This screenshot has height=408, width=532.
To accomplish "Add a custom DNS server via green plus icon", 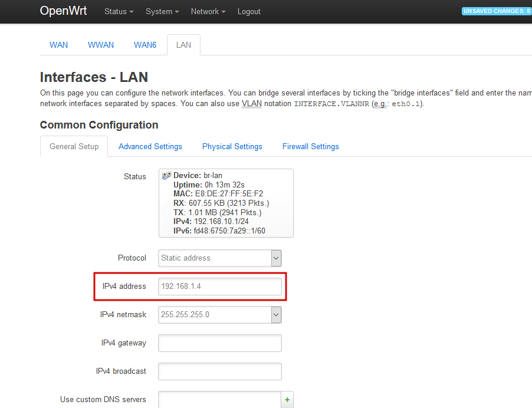I will click(287, 399).
